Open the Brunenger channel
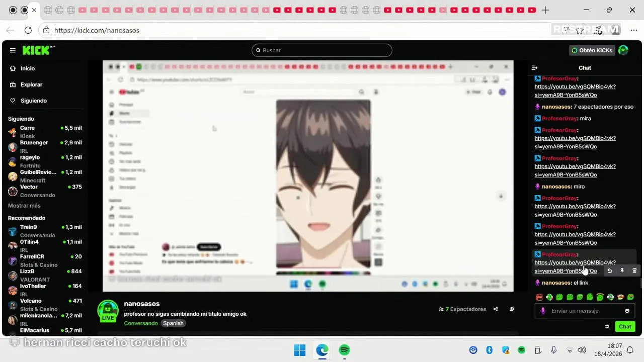The width and height of the screenshot is (644, 362). 45,146
